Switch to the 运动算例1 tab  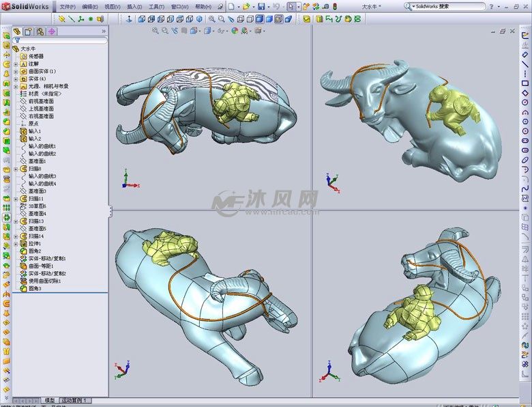coord(74,400)
